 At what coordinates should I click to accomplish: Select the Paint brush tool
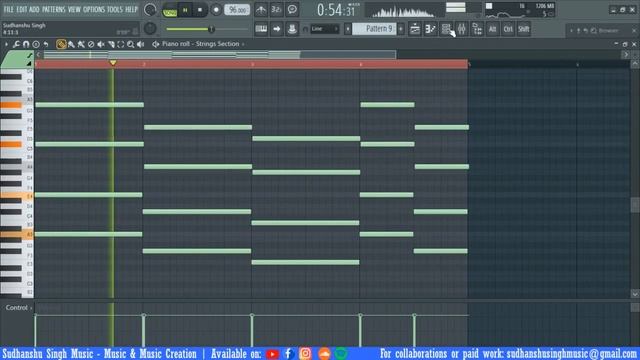pos(71,44)
